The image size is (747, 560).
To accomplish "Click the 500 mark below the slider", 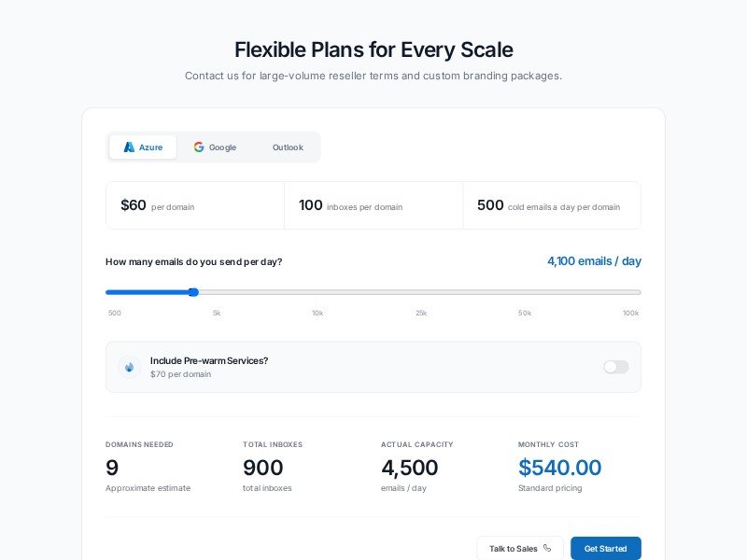I will pyautogui.click(x=114, y=313).
